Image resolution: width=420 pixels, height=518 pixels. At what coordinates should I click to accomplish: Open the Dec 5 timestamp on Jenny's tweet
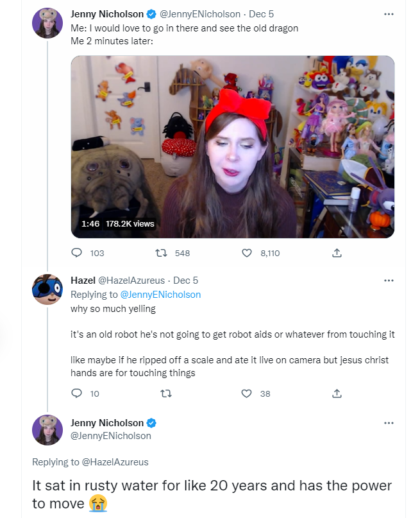click(x=261, y=14)
